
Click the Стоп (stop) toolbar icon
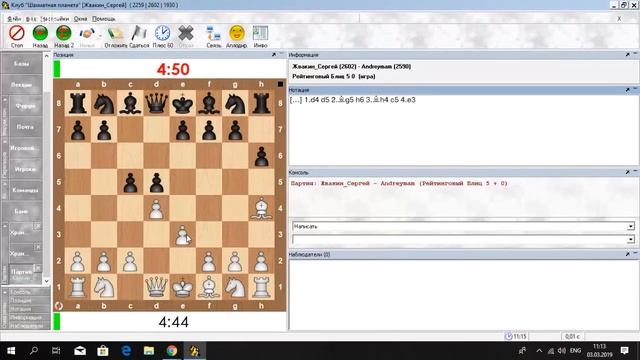point(17,33)
